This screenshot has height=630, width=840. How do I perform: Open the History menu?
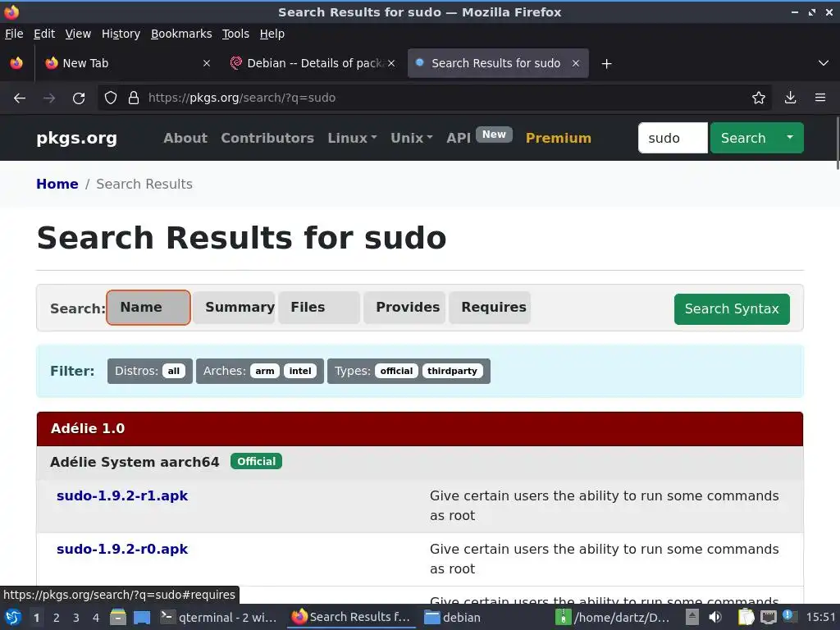[x=121, y=34]
